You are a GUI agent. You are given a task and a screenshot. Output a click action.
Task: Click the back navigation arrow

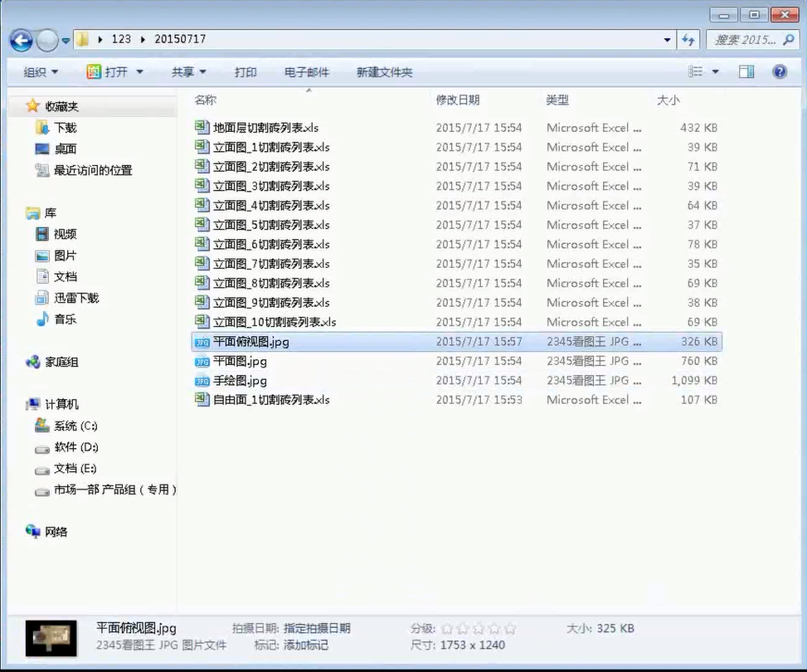(20, 40)
